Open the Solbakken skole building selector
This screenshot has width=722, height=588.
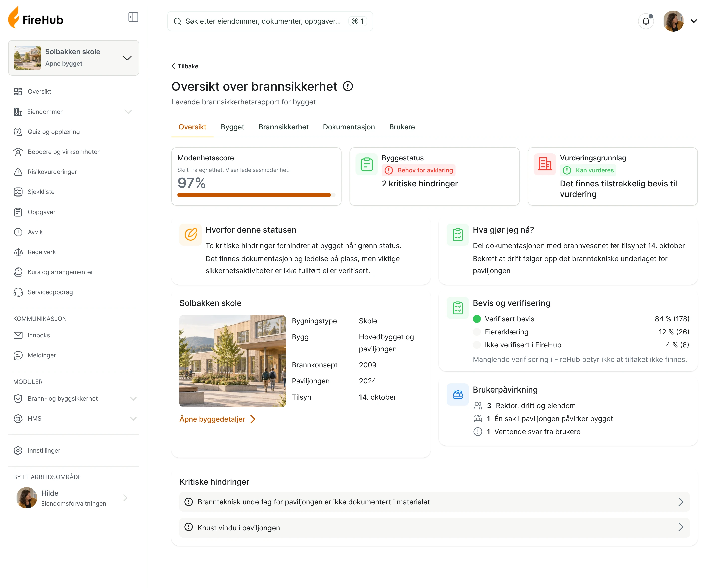73,58
